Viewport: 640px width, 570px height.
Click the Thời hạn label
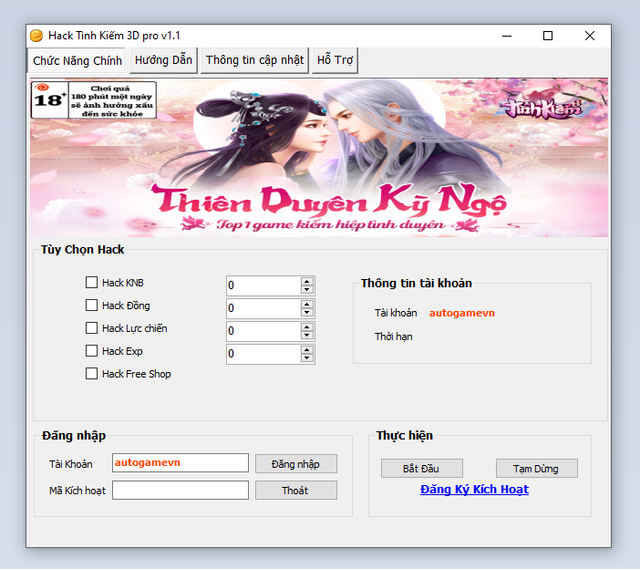[x=393, y=337]
